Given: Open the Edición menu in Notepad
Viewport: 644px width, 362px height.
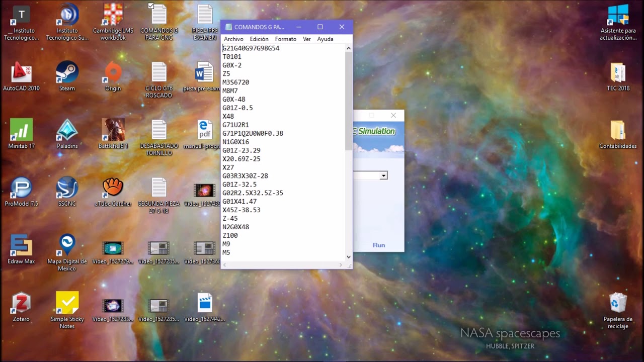Looking at the screenshot, I should 259,39.
